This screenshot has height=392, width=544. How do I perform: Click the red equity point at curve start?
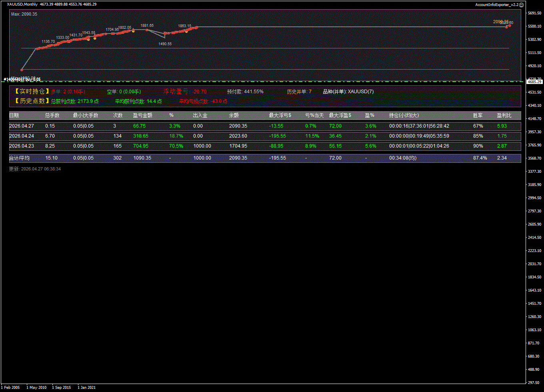(x=22, y=70)
